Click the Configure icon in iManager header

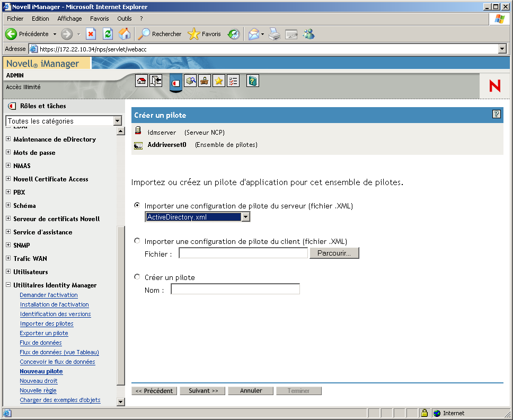204,81
